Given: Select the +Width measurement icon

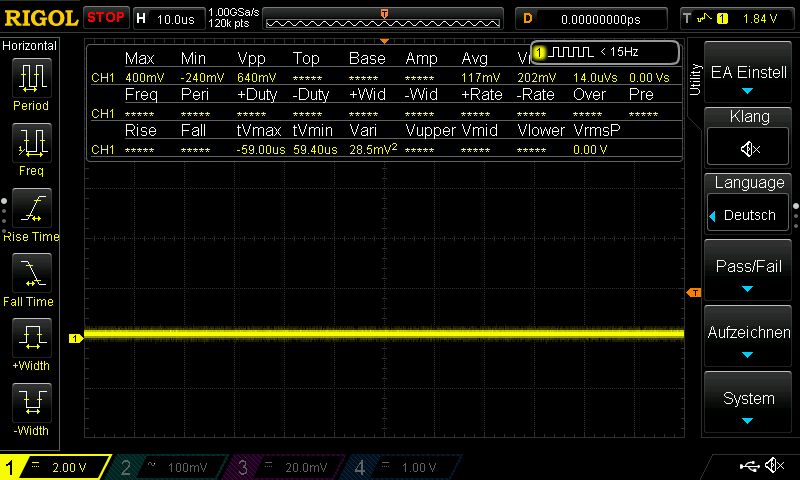Looking at the screenshot, I should click(32, 338).
